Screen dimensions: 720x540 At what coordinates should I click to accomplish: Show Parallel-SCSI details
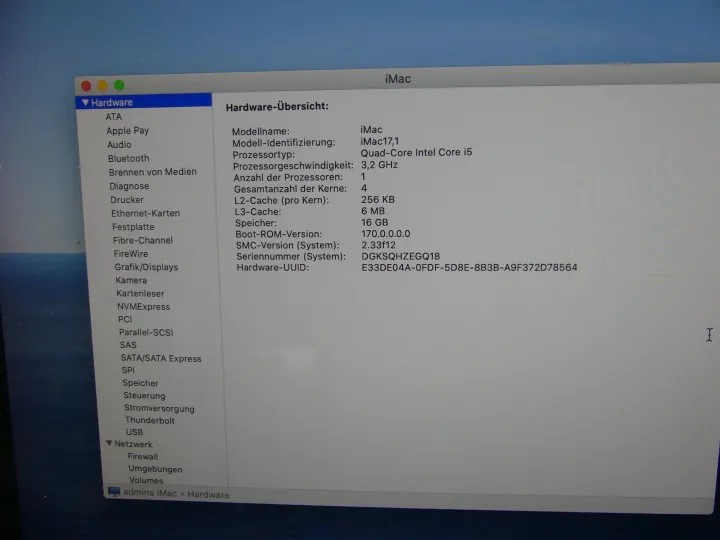point(146,332)
